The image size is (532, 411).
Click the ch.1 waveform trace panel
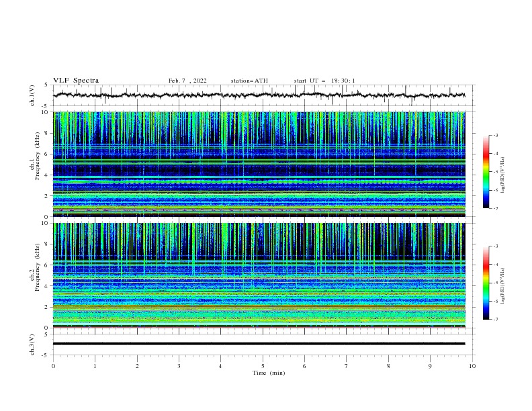[263, 95]
